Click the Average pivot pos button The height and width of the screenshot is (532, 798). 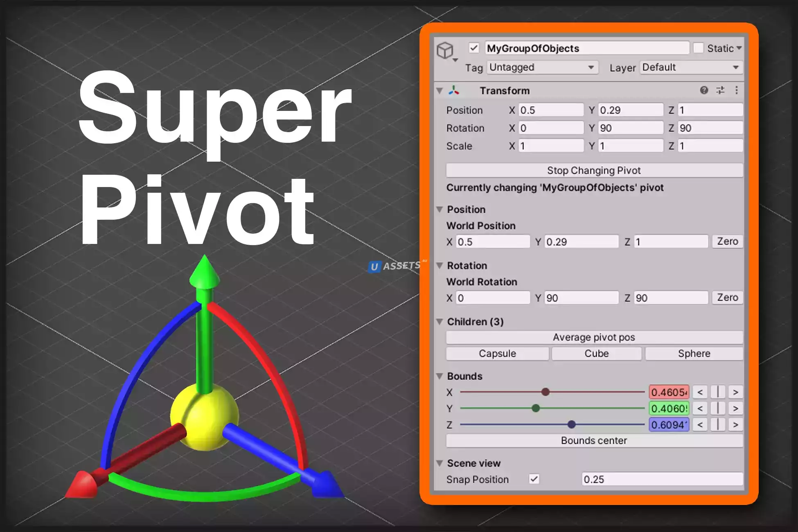[x=594, y=338]
